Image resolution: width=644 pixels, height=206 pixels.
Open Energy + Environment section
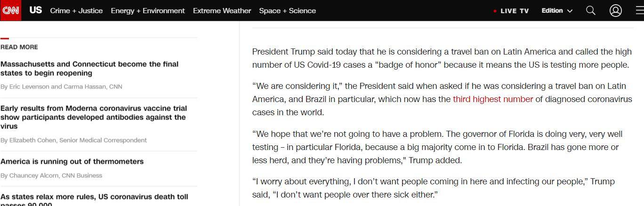pos(148,10)
